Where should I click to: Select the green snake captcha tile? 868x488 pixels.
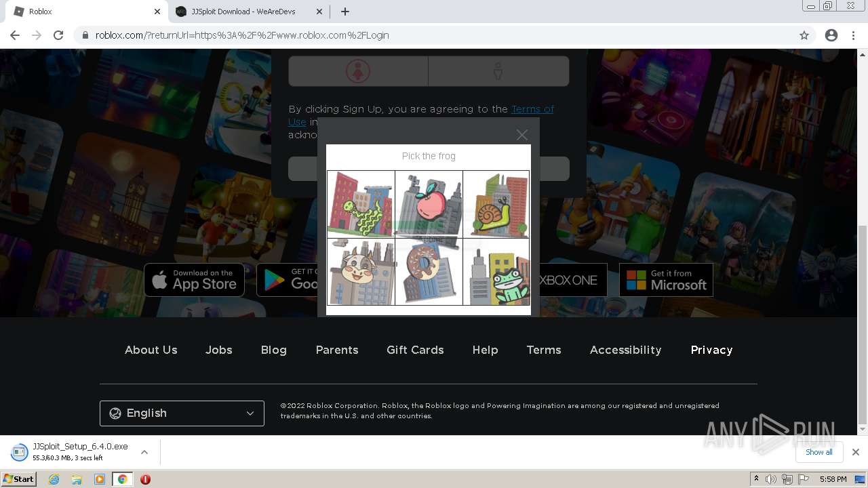pos(361,204)
